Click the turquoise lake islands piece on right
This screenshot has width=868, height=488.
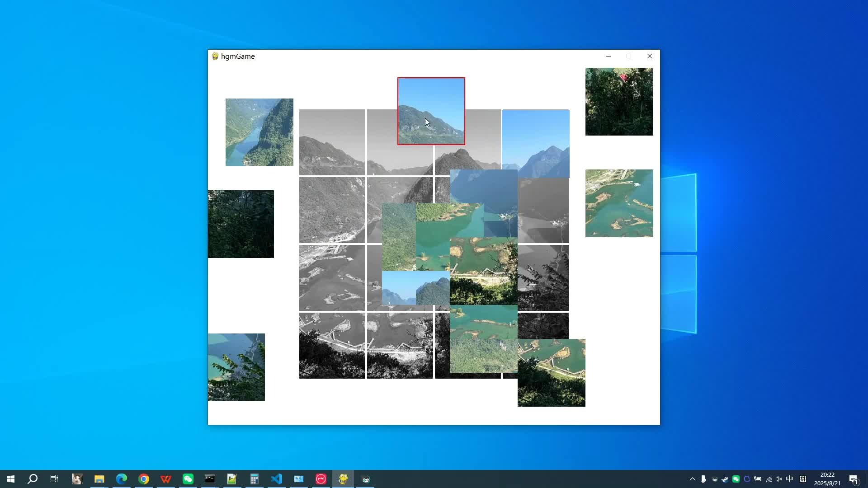619,203
